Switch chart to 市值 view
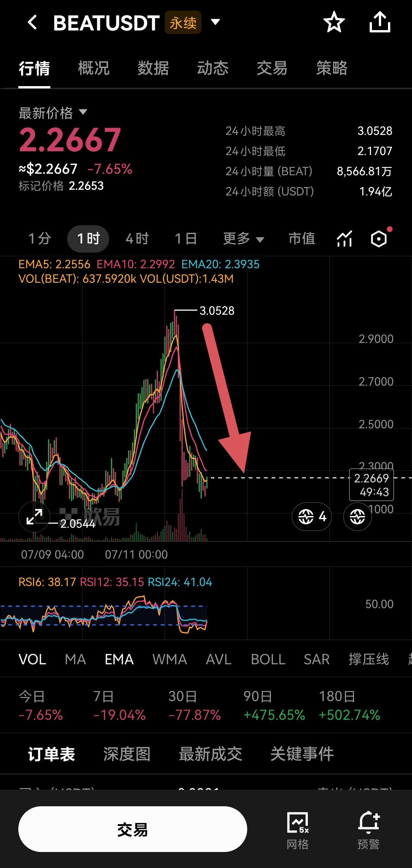This screenshot has width=412, height=868. pyautogui.click(x=302, y=239)
